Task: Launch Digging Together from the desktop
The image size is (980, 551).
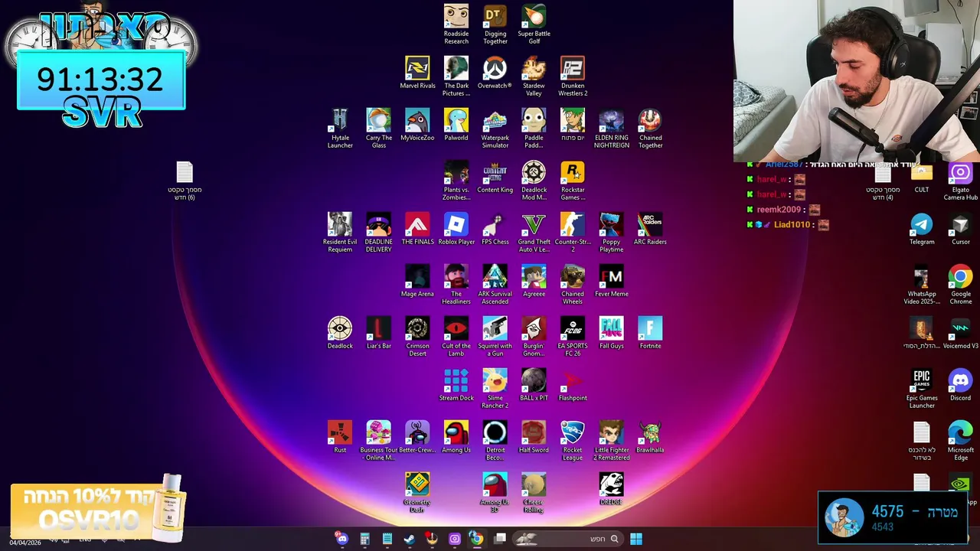Action: (x=495, y=24)
